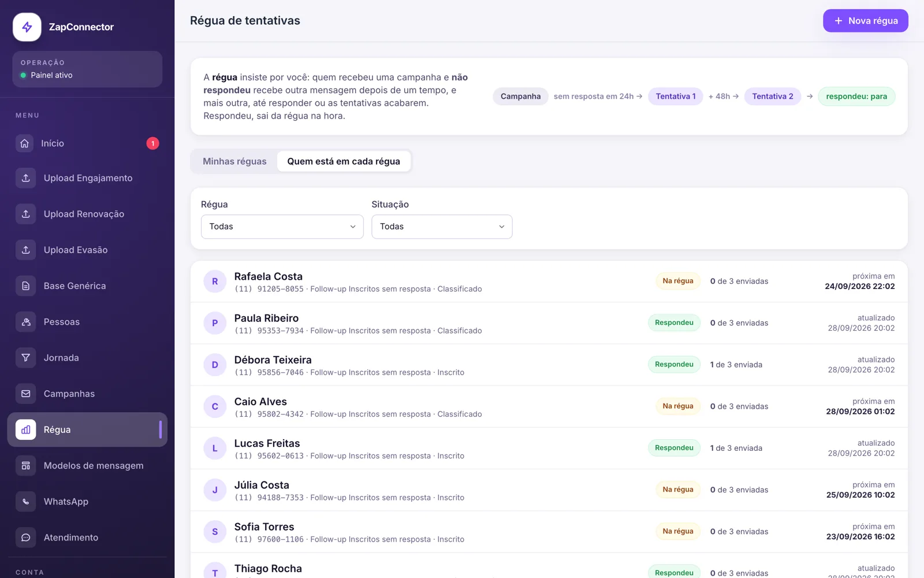
Task: Click the Tentativa 1 chip
Action: pyautogui.click(x=676, y=97)
